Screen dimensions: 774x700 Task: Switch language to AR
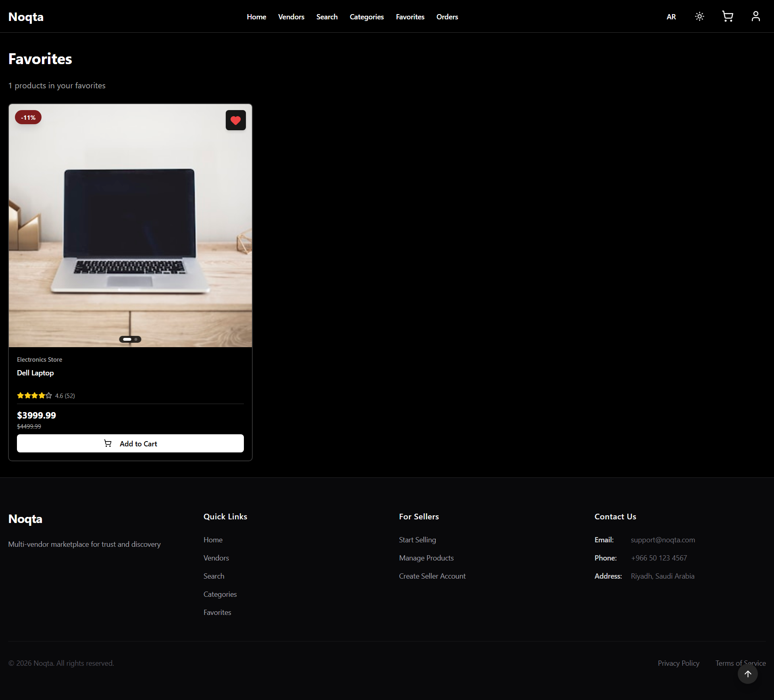pyautogui.click(x=671, y=17)
